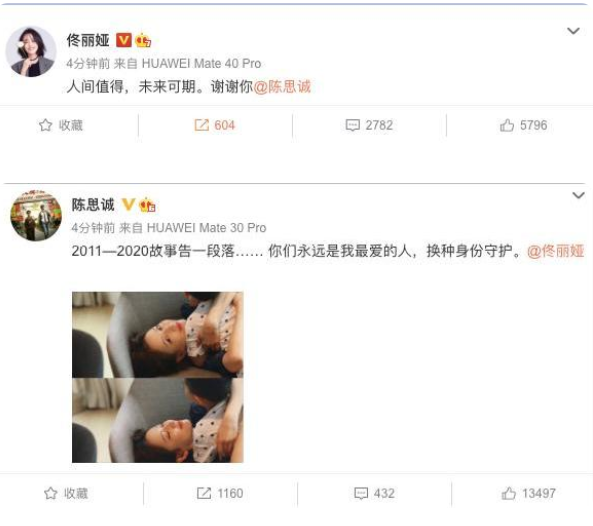Open comments icon showing 432
593x526 pixels.
[361, 493]
